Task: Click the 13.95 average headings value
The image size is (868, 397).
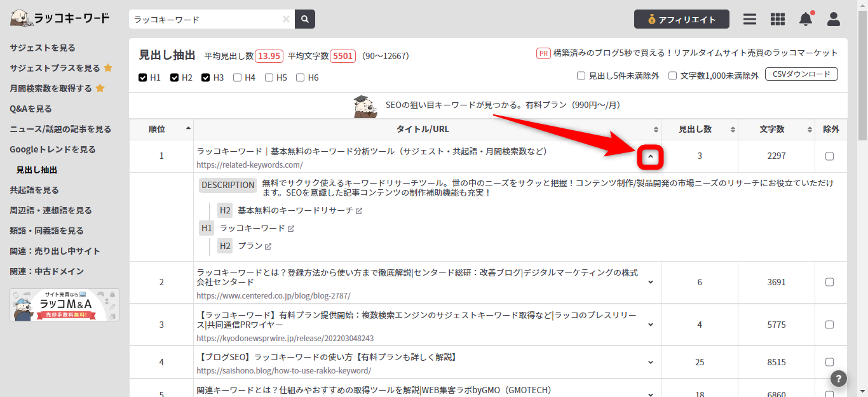Action: tap(269, 56)
